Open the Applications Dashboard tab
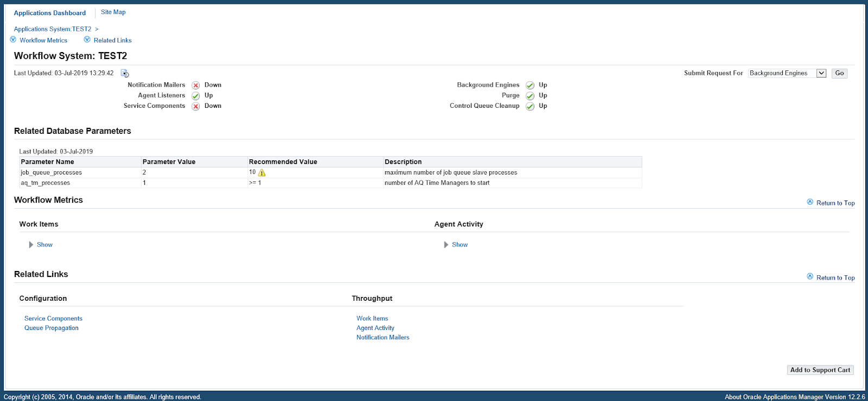 (50, 13)
